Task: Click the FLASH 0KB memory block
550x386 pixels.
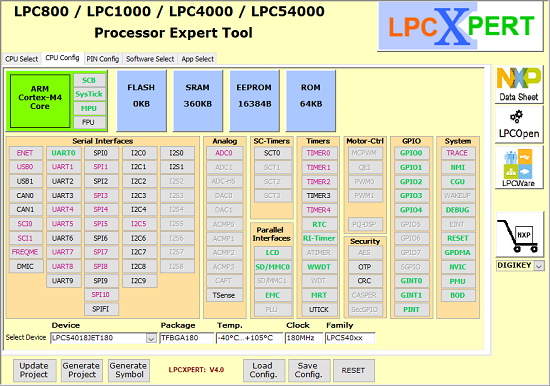Action: [x=141, y=101]
